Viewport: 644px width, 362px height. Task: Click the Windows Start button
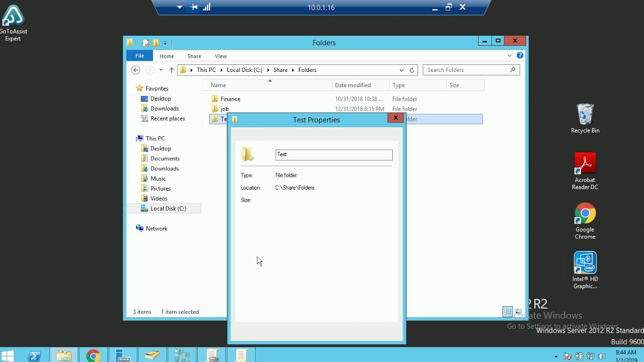click(x=8, y=356)
